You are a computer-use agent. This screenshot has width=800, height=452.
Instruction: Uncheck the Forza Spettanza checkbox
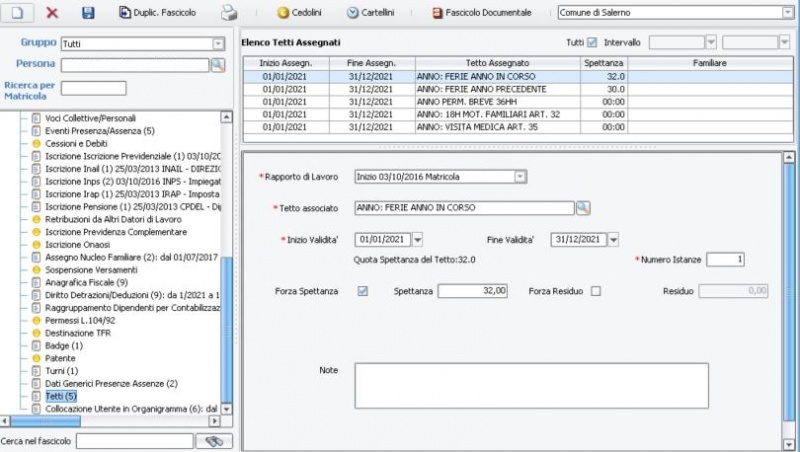[363, 291]
